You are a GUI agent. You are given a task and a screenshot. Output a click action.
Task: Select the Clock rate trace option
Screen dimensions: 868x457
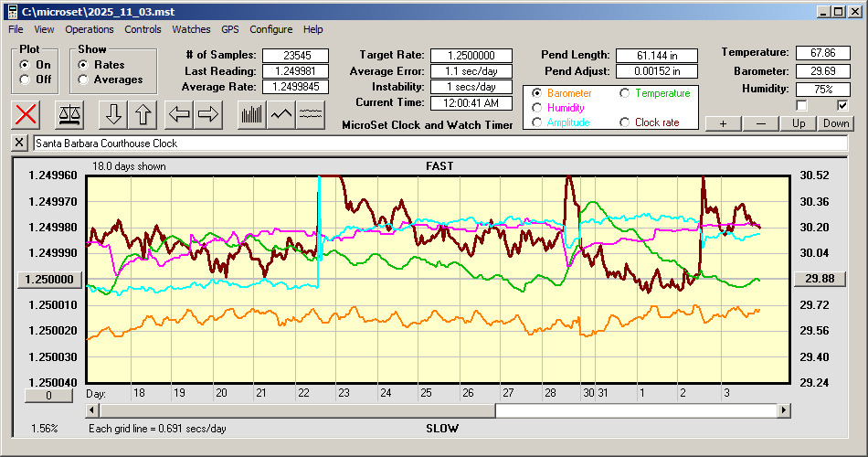[625, 122]
